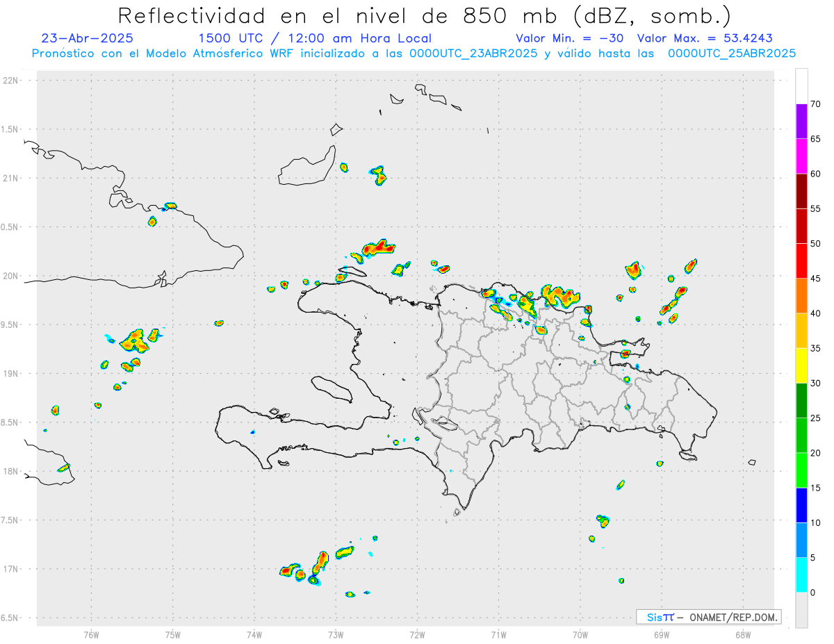Click the '20' value on the color scale
Viewport: 834px width, 644px height.
815,453
